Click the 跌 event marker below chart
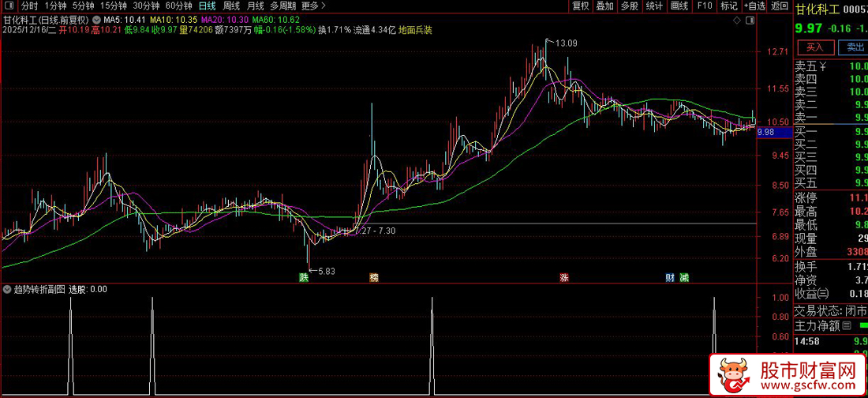The width and height of the screenshot is (868, 398). click(303, 276)
